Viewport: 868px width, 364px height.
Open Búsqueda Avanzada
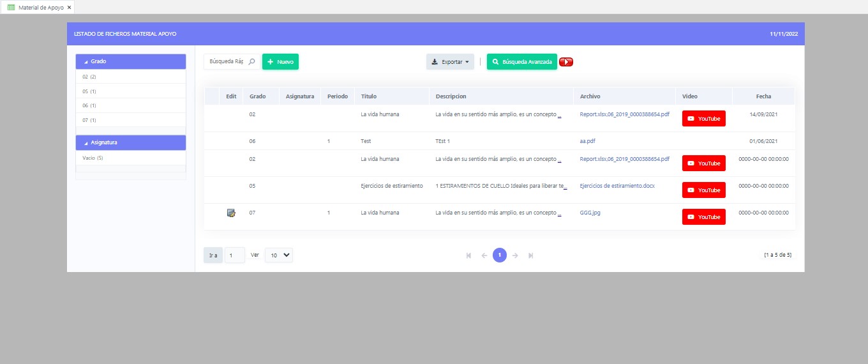pos(521,62)
